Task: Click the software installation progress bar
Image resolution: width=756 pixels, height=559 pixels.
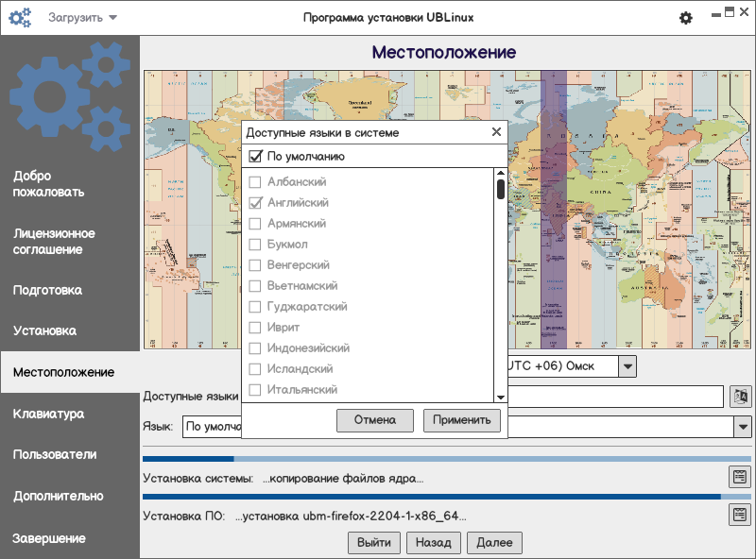Action: click(430, 496)
